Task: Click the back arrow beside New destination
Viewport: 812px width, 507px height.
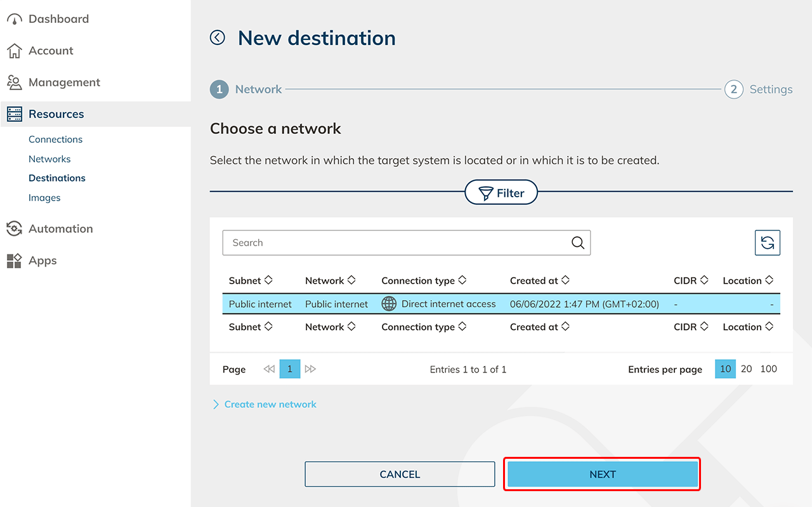Action: 218,38
